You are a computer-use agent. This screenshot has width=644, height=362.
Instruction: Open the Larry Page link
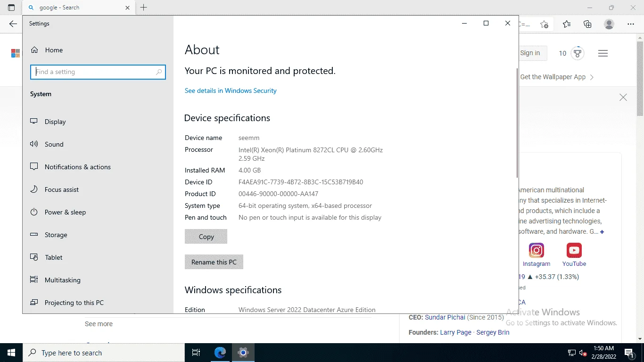(x=455, y=332)
